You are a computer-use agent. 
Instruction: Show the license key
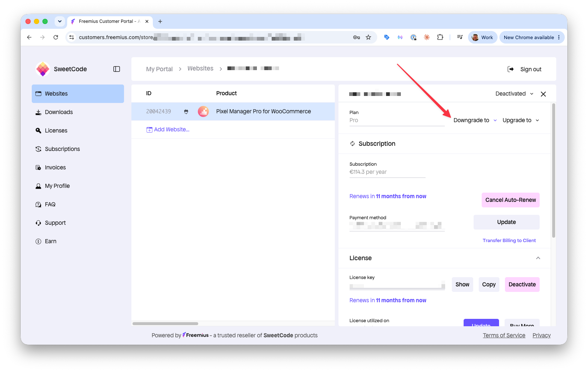[x=463, y=285]
